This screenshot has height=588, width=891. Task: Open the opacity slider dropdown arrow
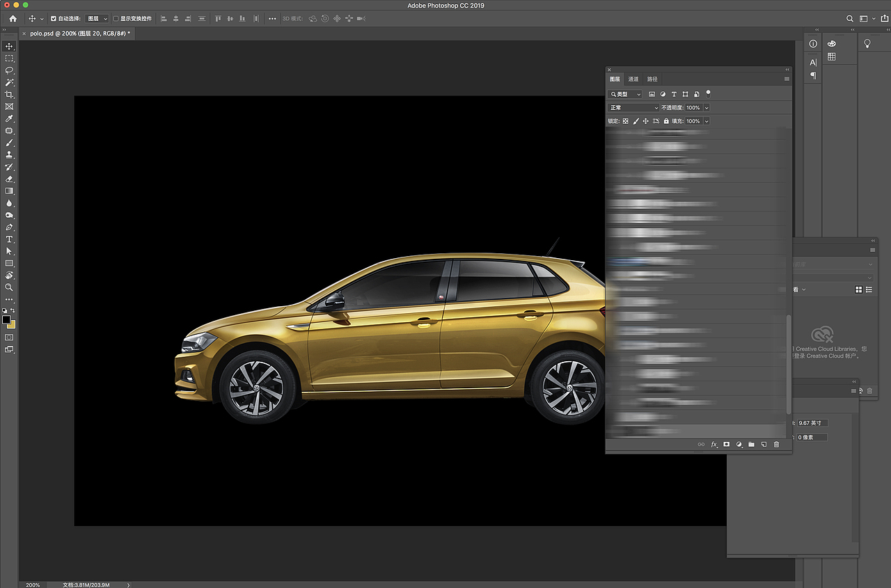pyautogui.click(x=707, y=108)
